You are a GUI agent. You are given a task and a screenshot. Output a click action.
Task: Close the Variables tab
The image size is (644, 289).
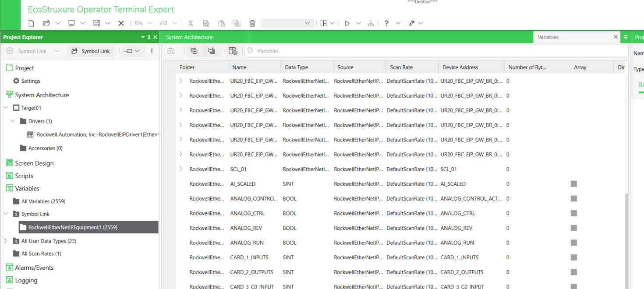[616, 37]
